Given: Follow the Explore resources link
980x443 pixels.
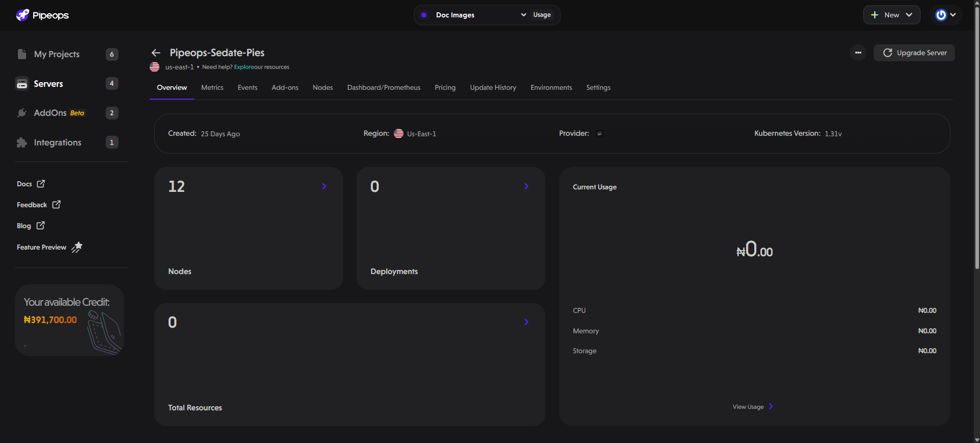Looking at the screenshot, I should pos(244,67).
